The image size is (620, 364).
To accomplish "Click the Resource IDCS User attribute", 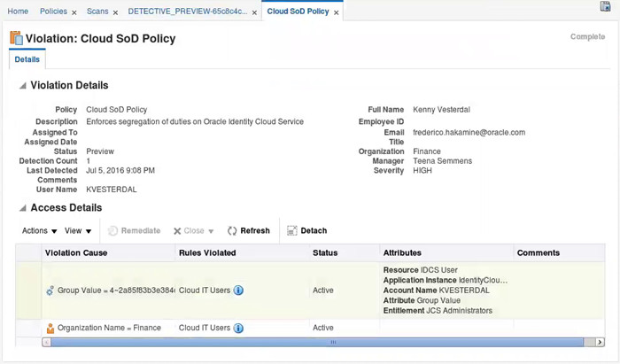I will pyautogui.click(x=421, y=270).
